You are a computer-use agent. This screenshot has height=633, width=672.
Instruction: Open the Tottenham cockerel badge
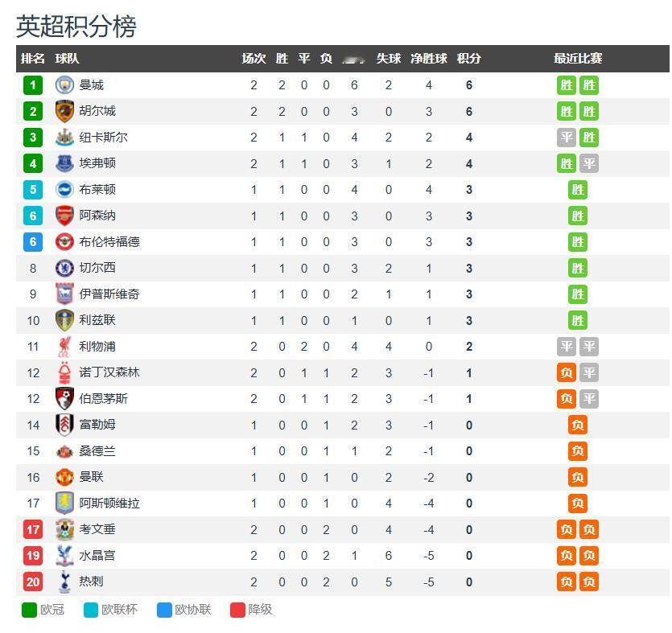click(x=64, y=582)
